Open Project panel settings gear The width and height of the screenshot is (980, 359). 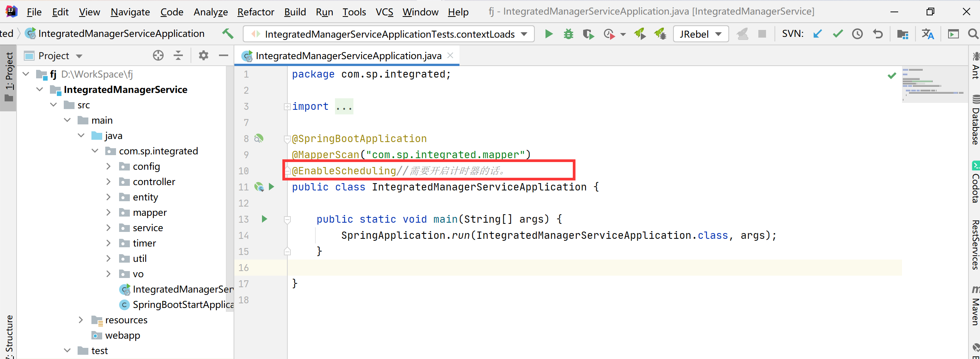(x=203, y=56)
